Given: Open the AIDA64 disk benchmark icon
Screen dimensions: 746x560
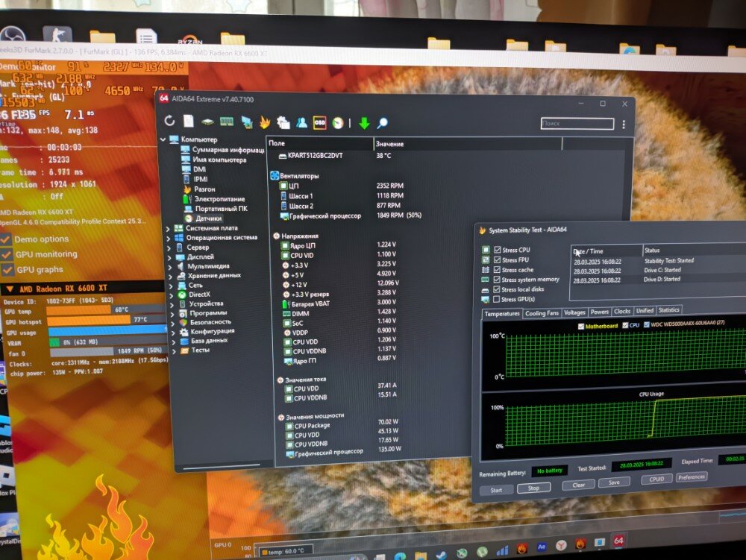Looking at the screenshot, I should [207, 122].
